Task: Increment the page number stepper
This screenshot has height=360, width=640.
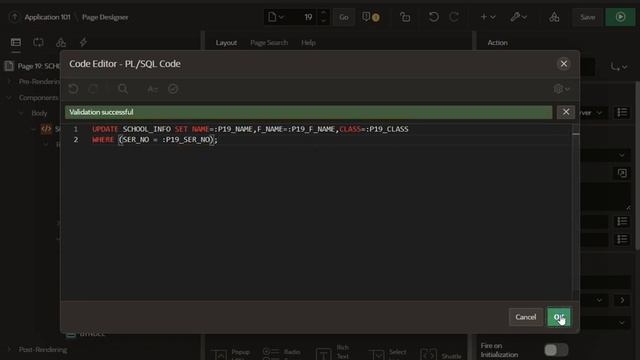Action: 324,13
